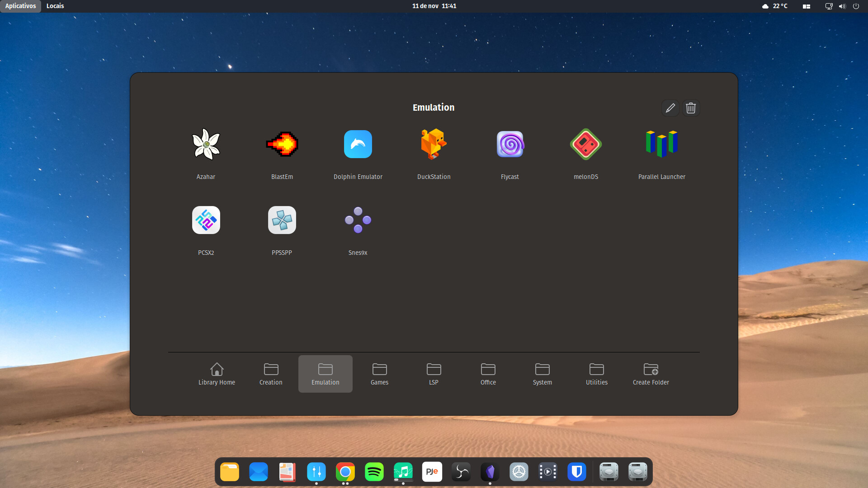Open DuckStation from the folder
The height and width of the screenshot is (488, 868).
tap(434, 145)
